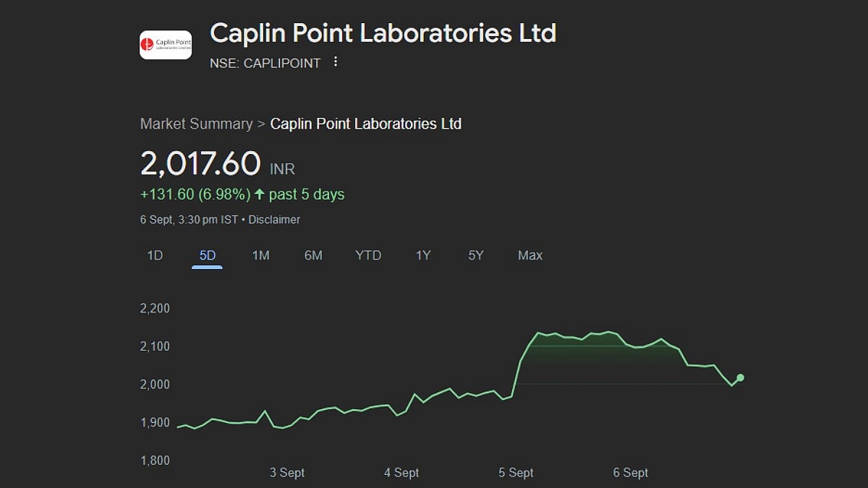The width and height of the screenshot is (868, 488).
Task: Select the 1D time range tab
Action: (x=155, y=255)
